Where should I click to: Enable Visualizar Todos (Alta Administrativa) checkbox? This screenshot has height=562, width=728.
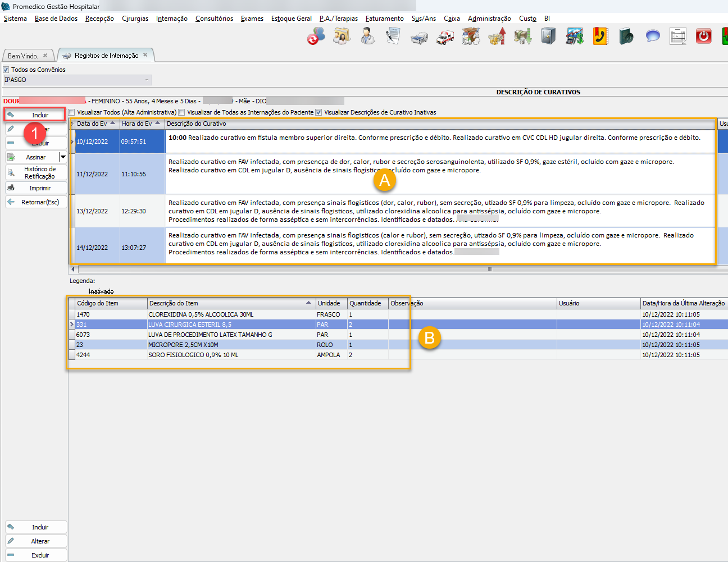tap(72, 112)
